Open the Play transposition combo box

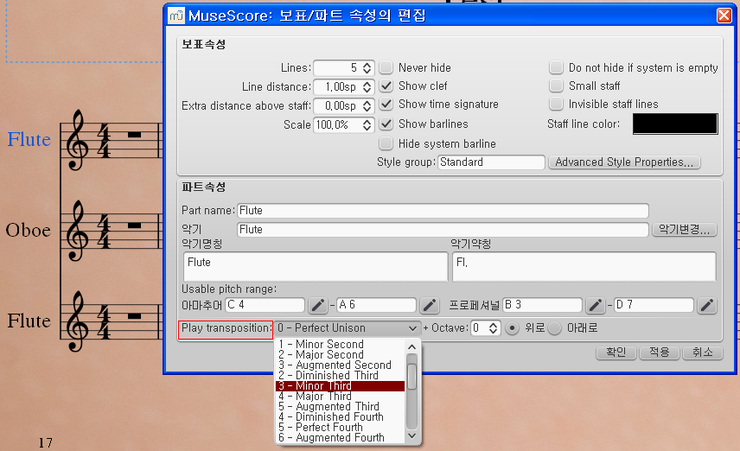(x=347, y=328)
